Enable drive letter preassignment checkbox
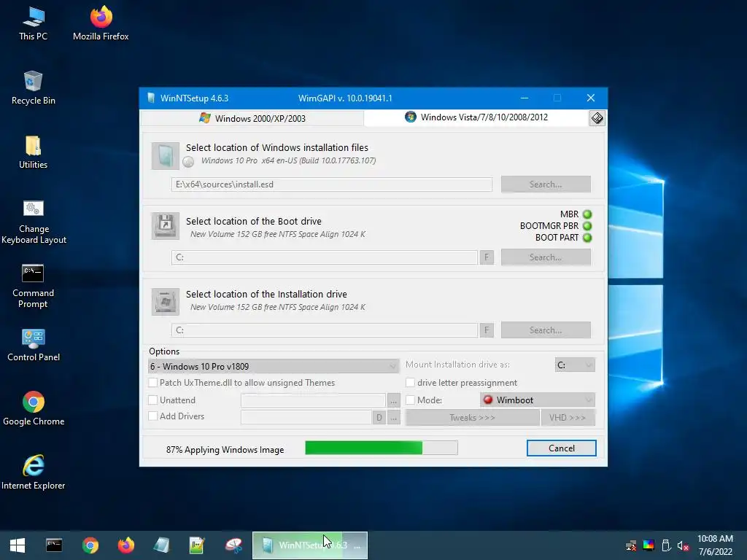The width and height of the screenshot is (747, 560). (x=410, y=383)
